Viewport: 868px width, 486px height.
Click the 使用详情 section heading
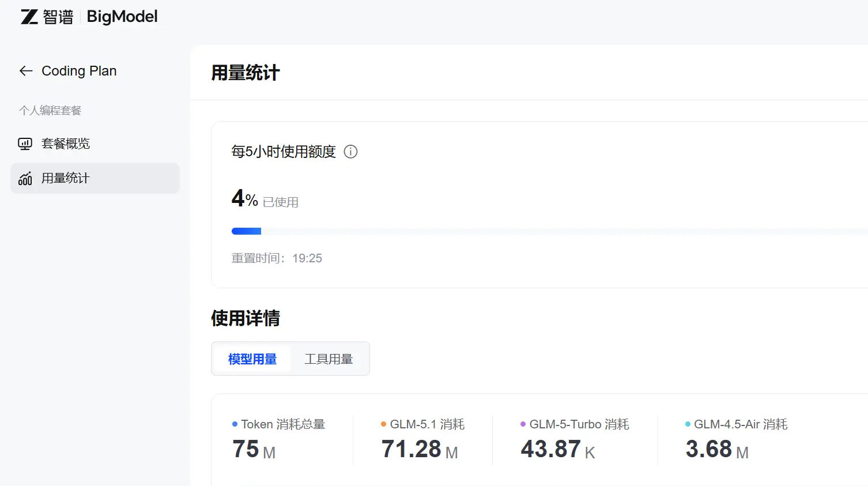point(246,318)
